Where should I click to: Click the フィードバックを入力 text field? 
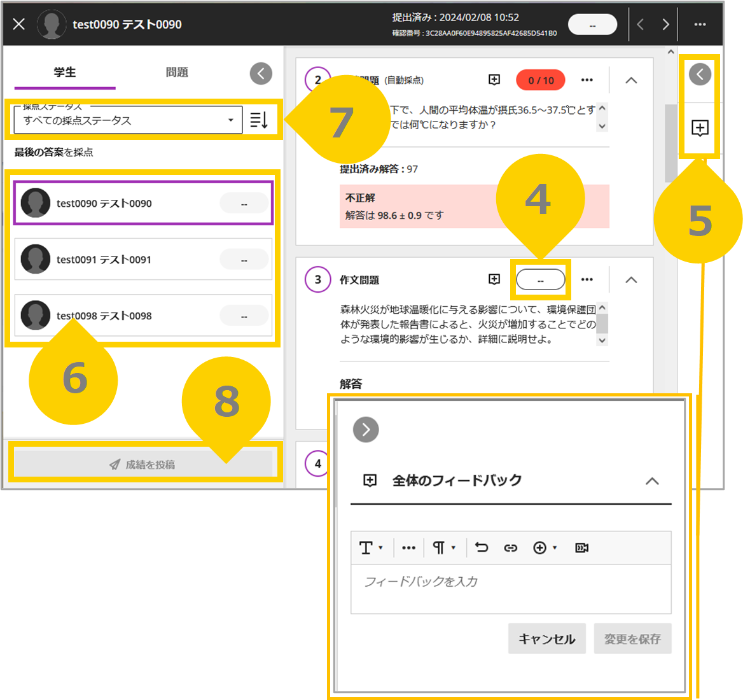click(x=511, y=589)
